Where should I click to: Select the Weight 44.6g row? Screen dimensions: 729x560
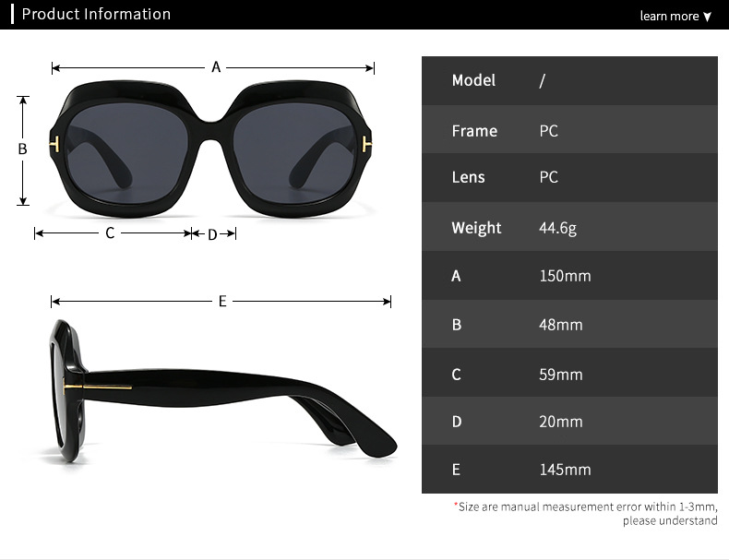(569, 227)
